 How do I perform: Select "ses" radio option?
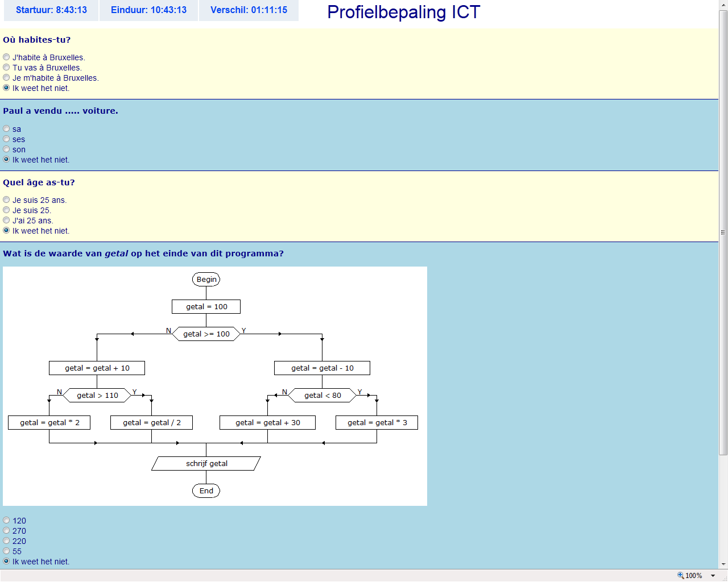point(6,139)
